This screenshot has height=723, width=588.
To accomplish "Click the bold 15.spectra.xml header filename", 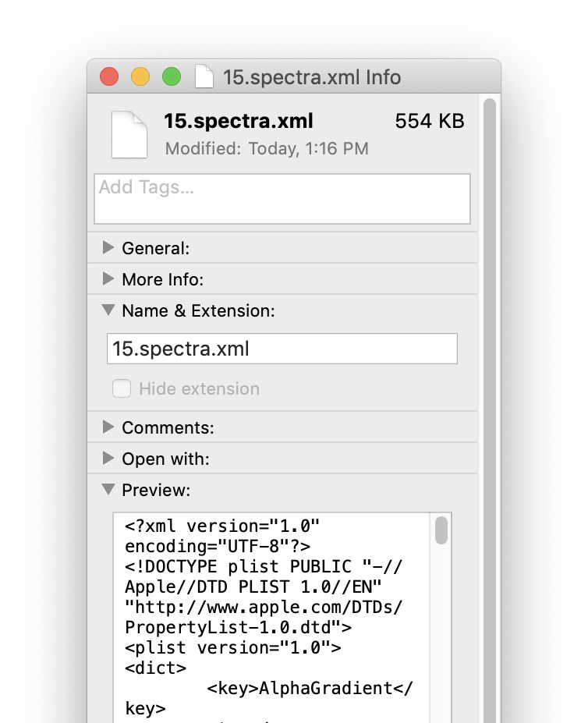I will [x=238, y=121].
